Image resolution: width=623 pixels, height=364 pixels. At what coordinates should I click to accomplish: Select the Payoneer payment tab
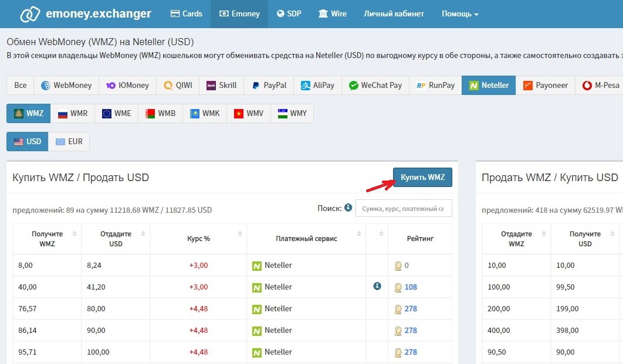(545, 86)
